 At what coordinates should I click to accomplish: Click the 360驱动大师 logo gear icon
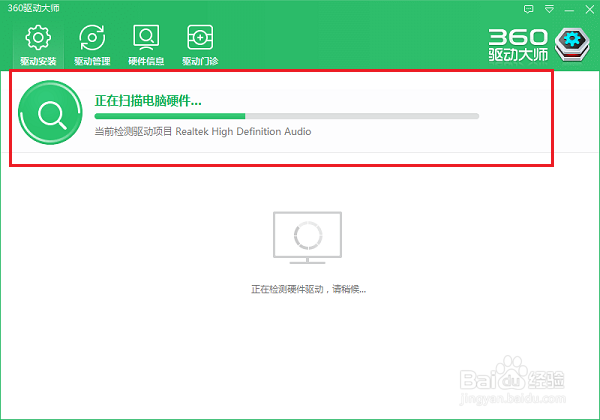[x=572, y=45]
